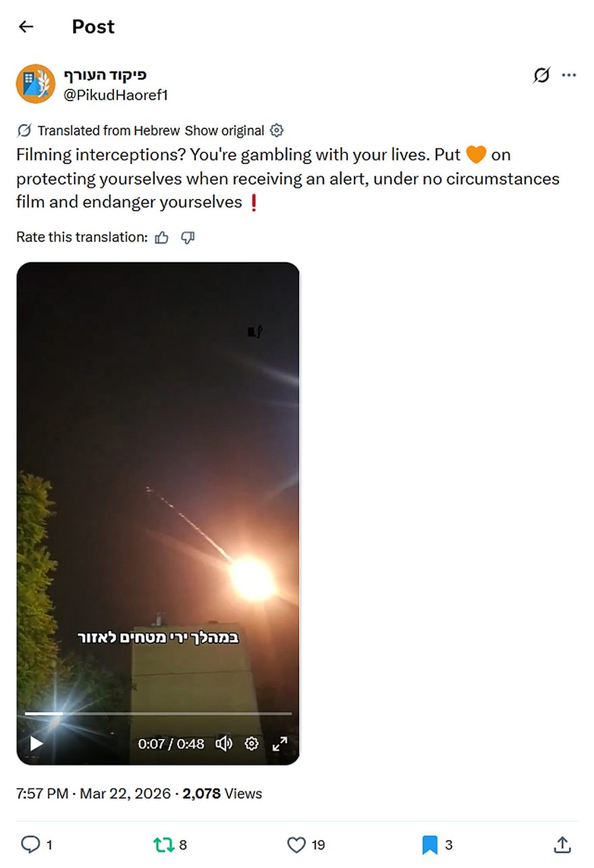Repost the tweet using the retweet icon
Image resolution: width=594 pixels, height=868 pixels.
(164, 844)
